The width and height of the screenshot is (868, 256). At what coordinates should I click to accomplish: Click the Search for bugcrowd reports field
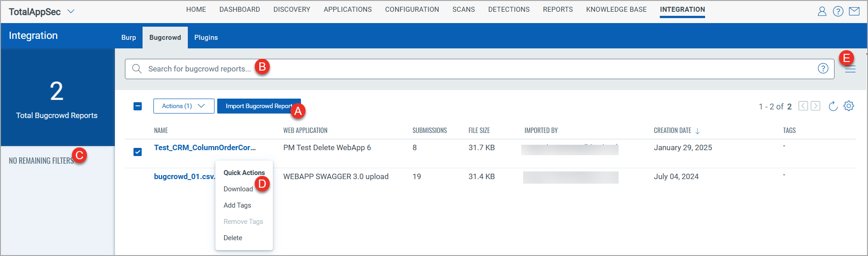(479, 69)
